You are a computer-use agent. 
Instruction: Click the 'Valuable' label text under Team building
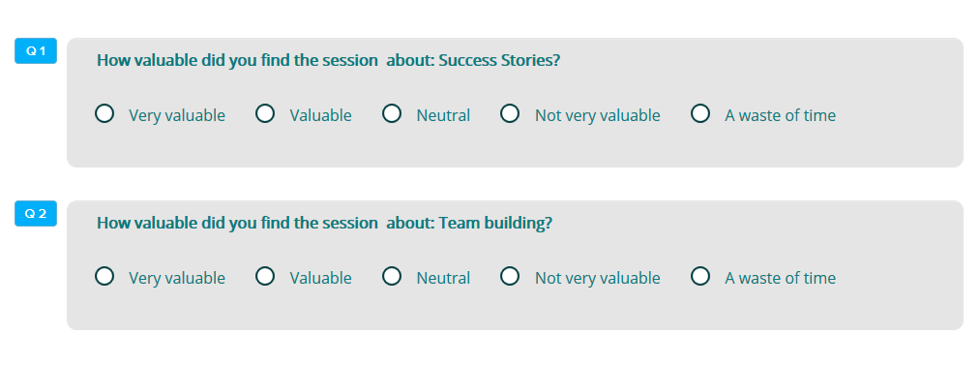click(x=320, y=278)
